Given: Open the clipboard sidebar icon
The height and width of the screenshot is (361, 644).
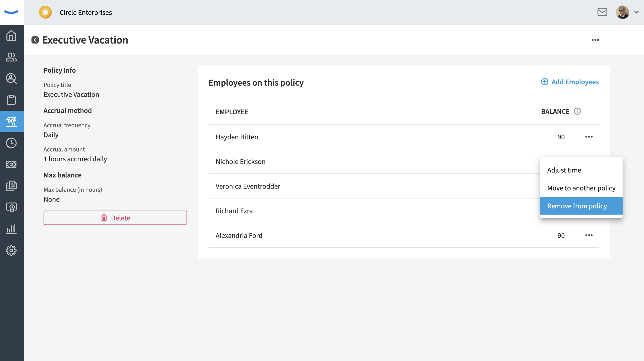Looking at the screenshot, I should 11,100.
